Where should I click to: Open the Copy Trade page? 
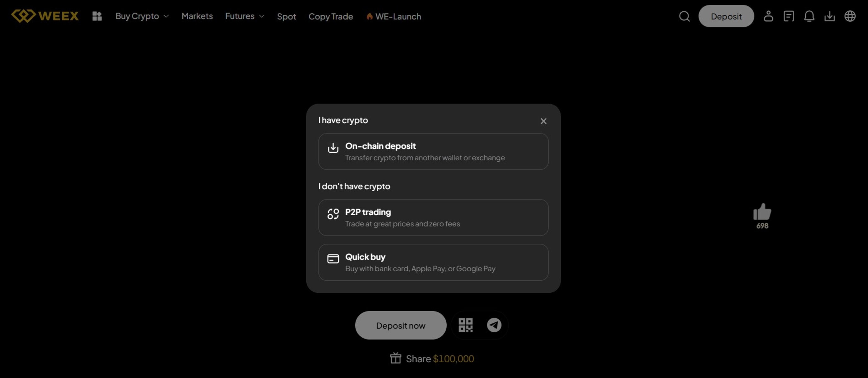(x=331, y=16)
